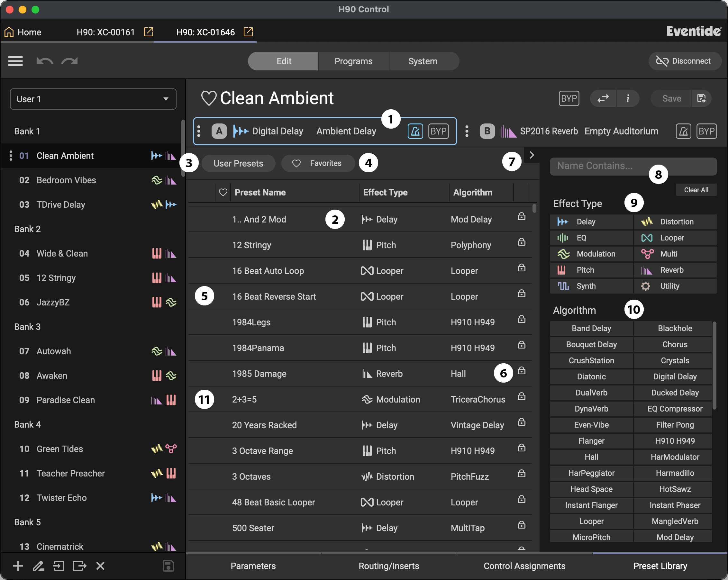Click the redo arrow
Image resolution: width=728 pixels, height=580 pixels.
tap(69, 61)
